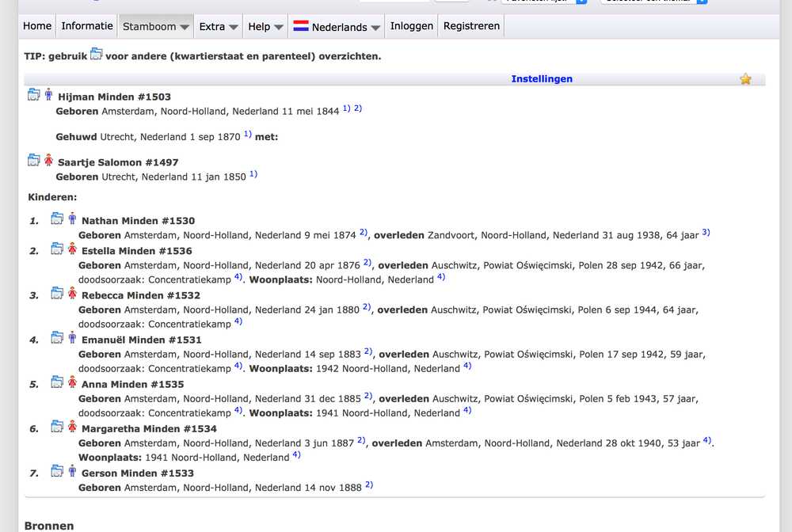Click the female icon next to Anna Minden
The height and width of the screenshot is (532, 792).
click(x=72, y=382)
